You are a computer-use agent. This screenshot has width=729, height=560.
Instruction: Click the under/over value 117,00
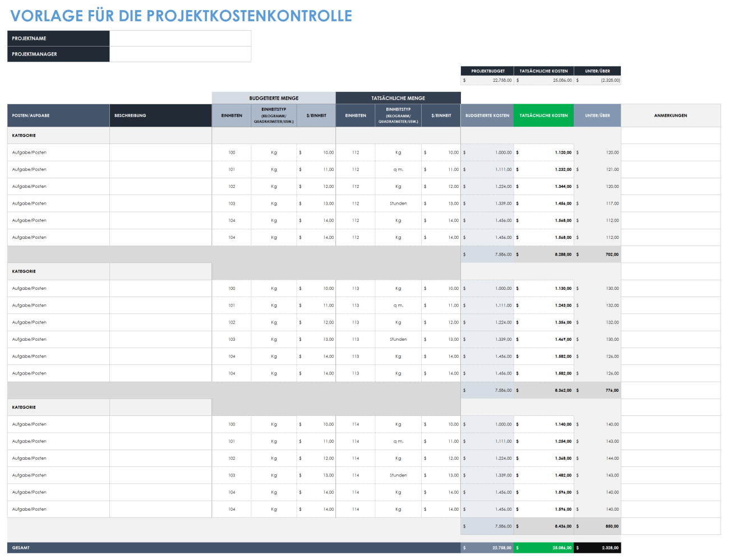point(597,203)
